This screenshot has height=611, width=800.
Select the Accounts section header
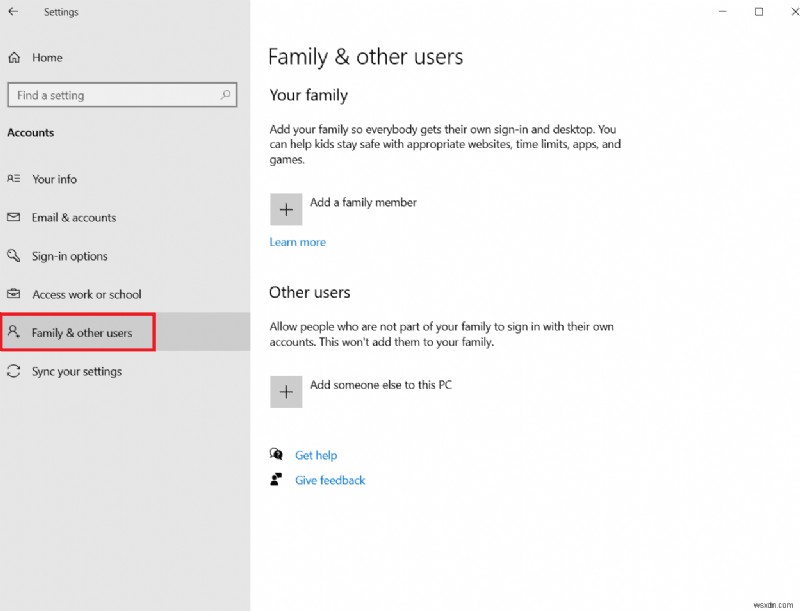point(31,132)
